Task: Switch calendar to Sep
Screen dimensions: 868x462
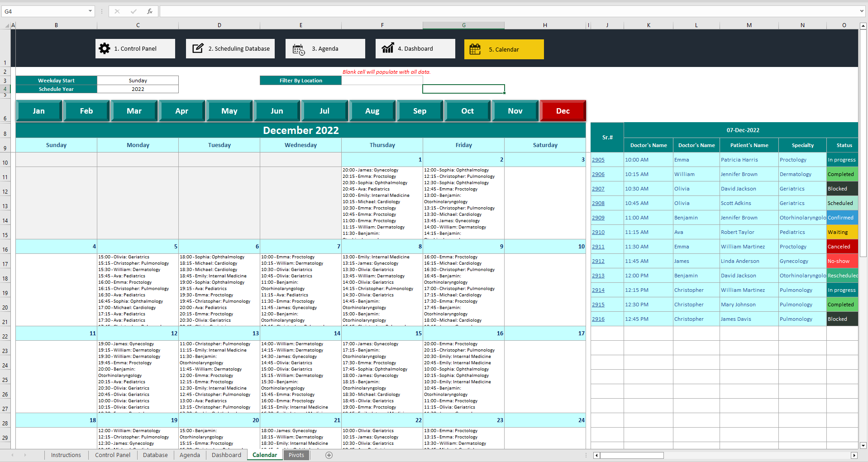Action: coord(420,111)
